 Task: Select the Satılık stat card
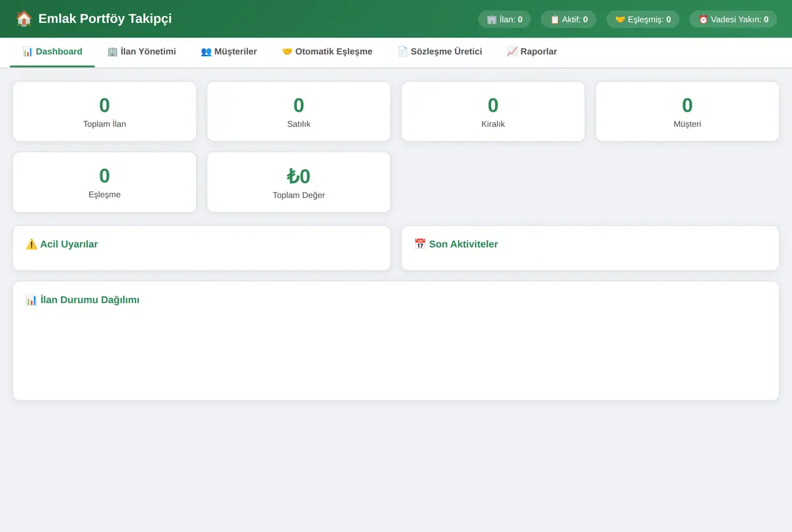tap(299, 112)
